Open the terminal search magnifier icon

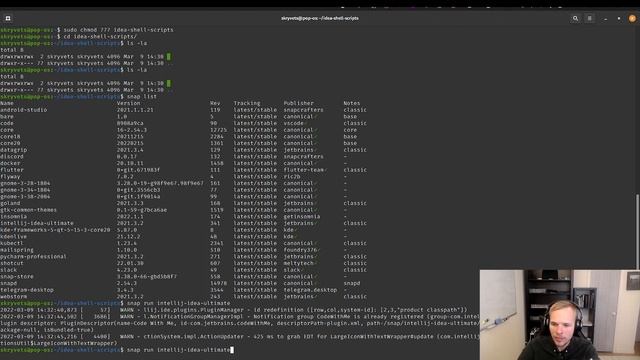point(576,18)
